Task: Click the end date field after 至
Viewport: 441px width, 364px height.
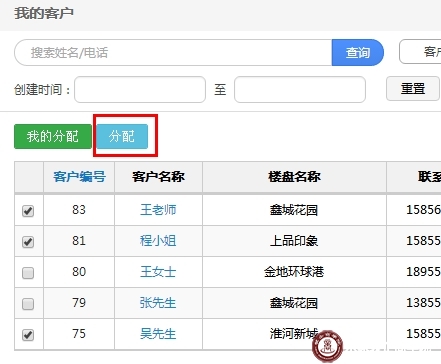Action: point(300,89)
